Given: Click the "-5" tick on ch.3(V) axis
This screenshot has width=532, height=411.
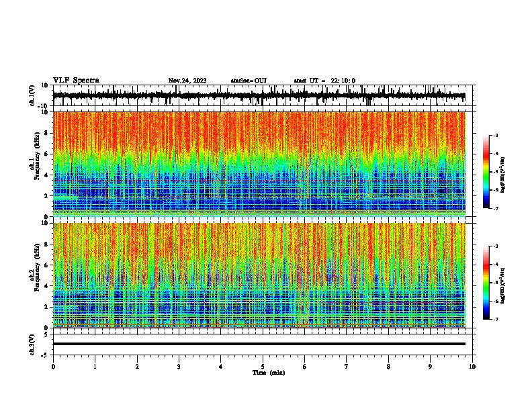Looking at the screenshot, I should point(46,355).
